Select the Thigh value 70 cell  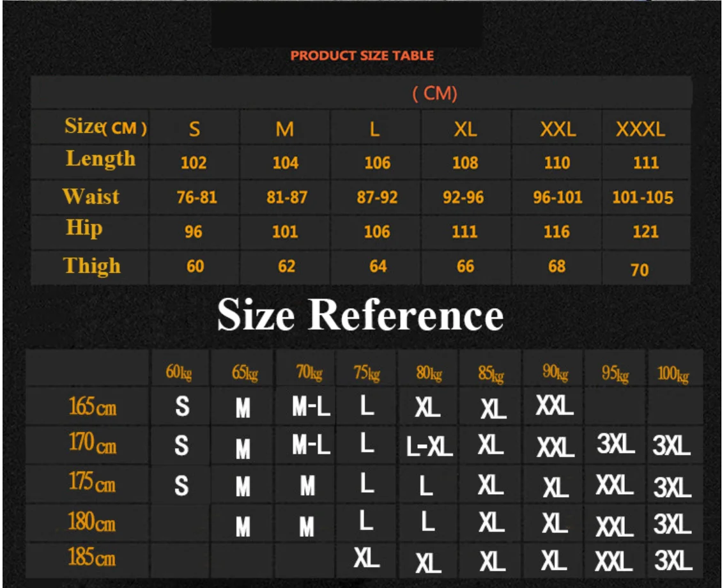(640, 270)
